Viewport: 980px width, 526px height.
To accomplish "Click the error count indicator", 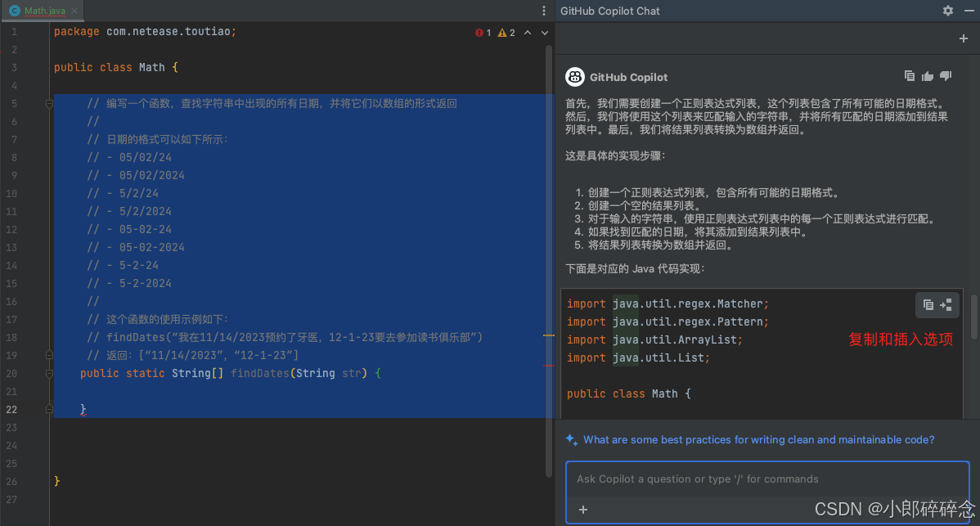I will pos(483,33).
